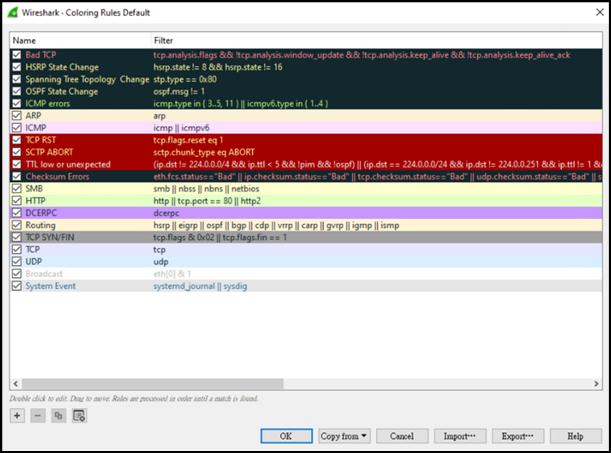
Task: Disable the SCTP ABORT rule checkbox
Action: coord(16,152)
